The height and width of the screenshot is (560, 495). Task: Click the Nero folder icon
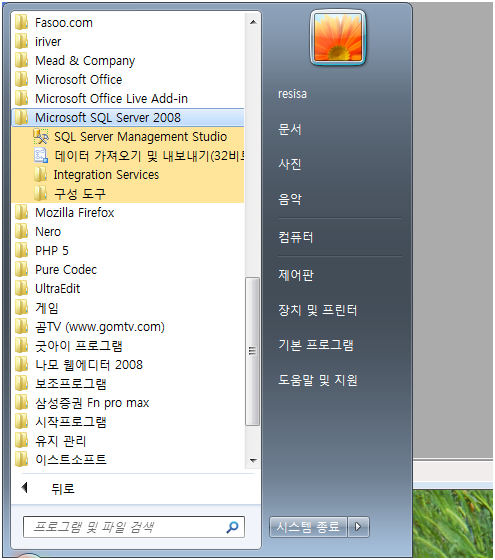click(21, 231)
